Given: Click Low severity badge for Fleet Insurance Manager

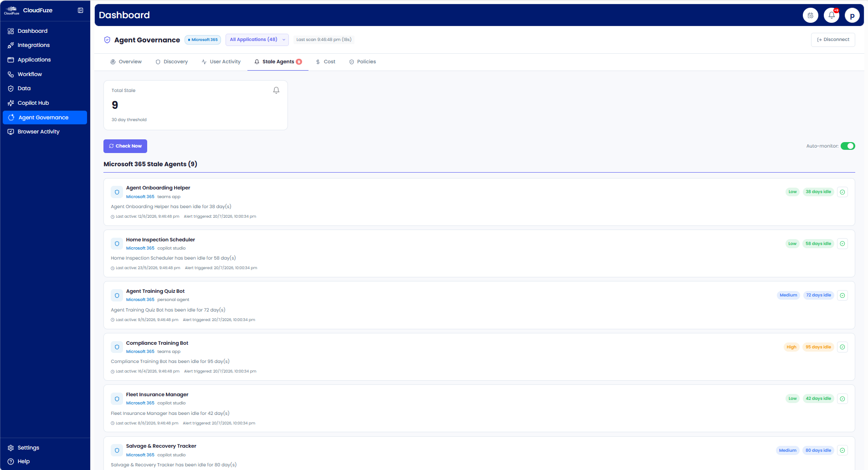Looking at the screenshot, I should (792, 398).
